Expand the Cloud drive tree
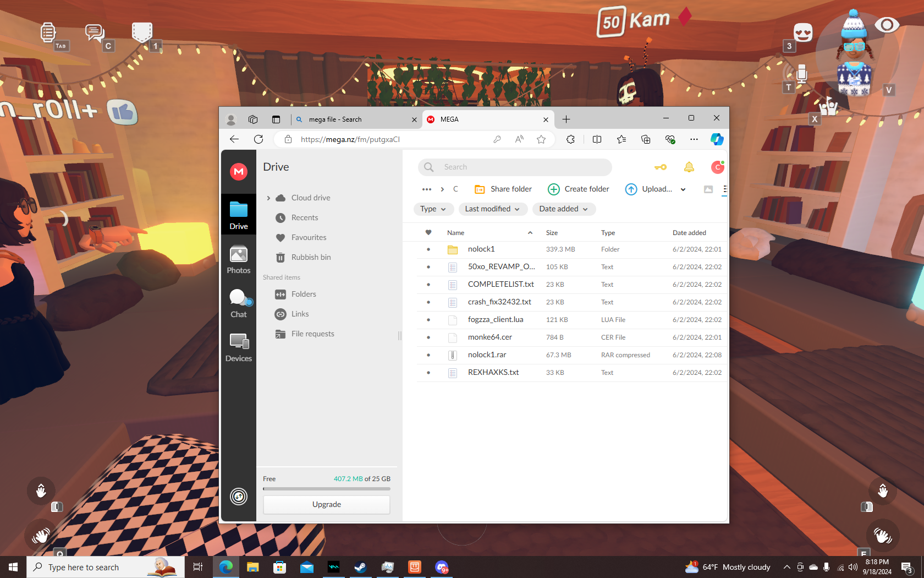 tap(268, 198)
